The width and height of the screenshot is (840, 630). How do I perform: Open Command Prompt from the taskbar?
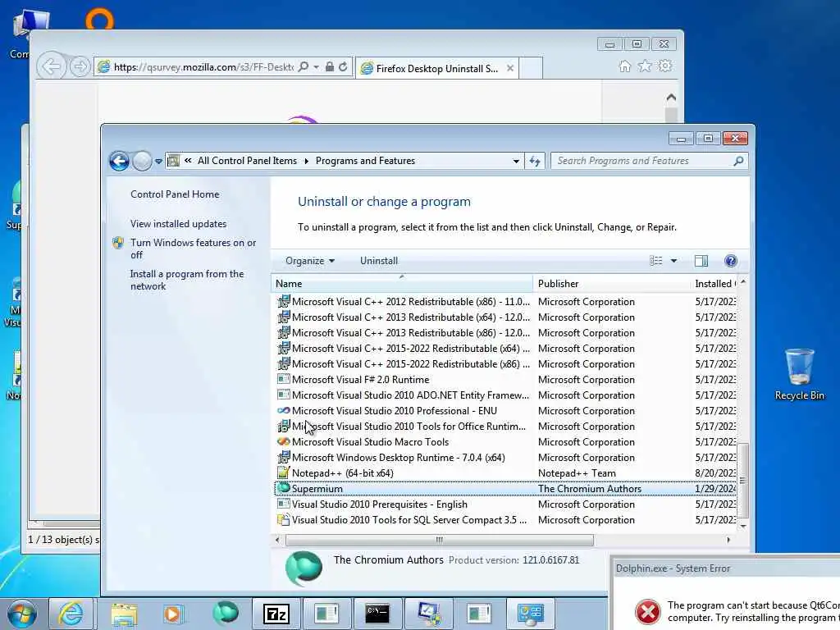(377, 614)
